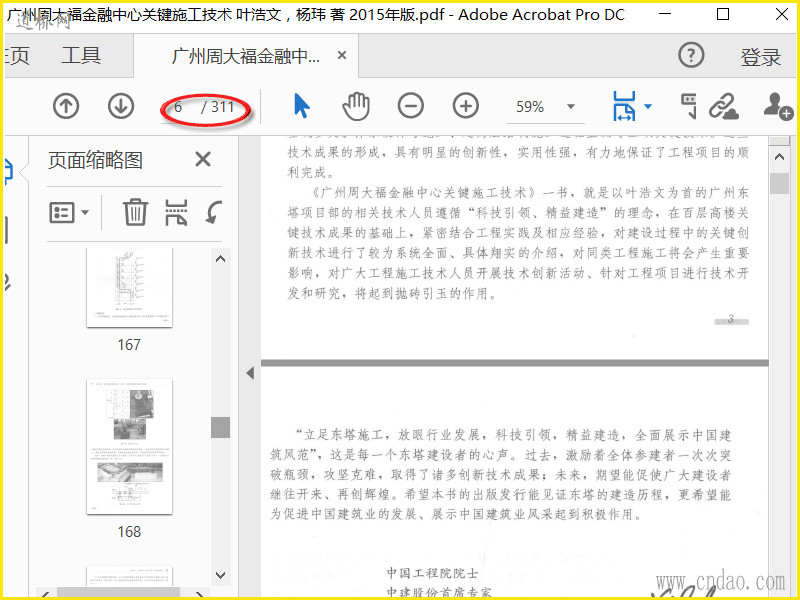The height and width of the screenshot is (600, 800).
Task: Click the share link cloud icon
Action: 723,107
